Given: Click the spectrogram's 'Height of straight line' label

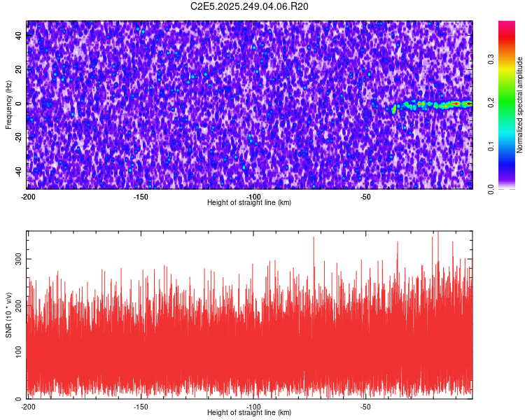Looking at the screenshot, I should tap(249, 203).
